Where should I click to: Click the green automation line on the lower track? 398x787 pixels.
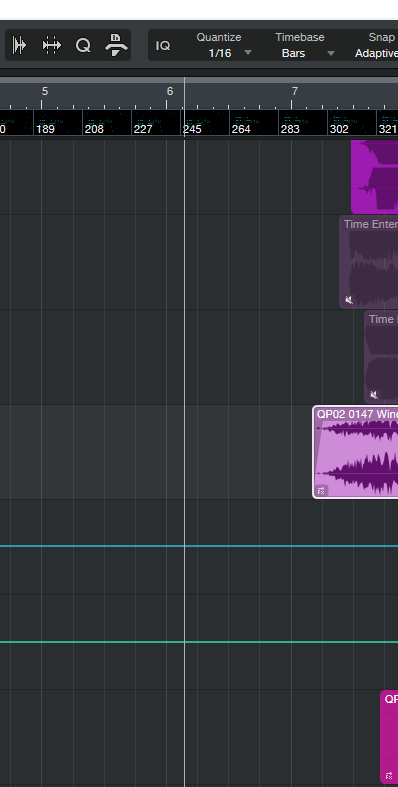pyautogui.click(x=199, y=641)
